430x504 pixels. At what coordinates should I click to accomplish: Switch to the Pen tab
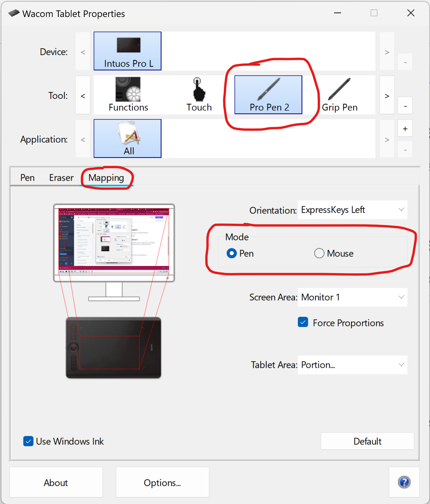27,178
